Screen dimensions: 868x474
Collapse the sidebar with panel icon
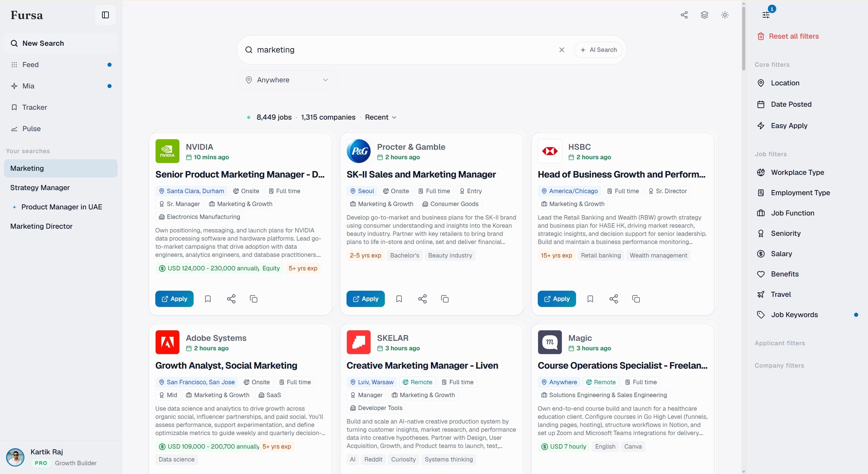105,15
